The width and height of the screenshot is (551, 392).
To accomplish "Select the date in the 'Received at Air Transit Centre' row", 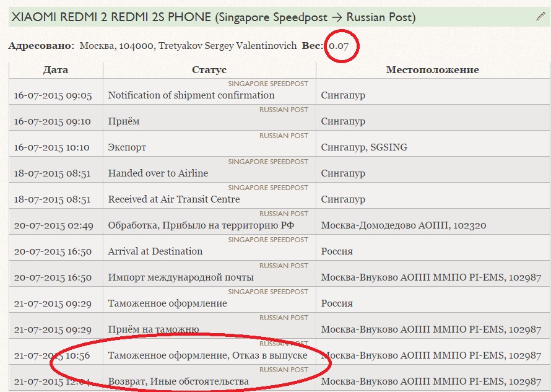I will click(x=53, y=199).
